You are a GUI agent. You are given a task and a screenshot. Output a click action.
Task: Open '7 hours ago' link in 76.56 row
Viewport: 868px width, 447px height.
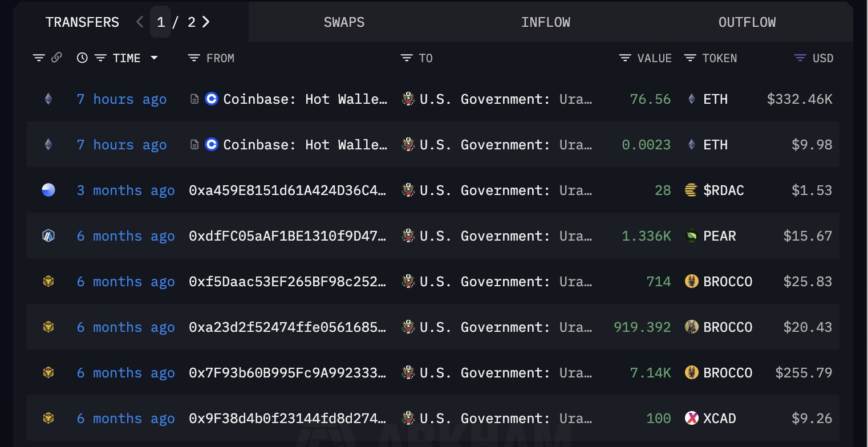[x=121, y=99]
